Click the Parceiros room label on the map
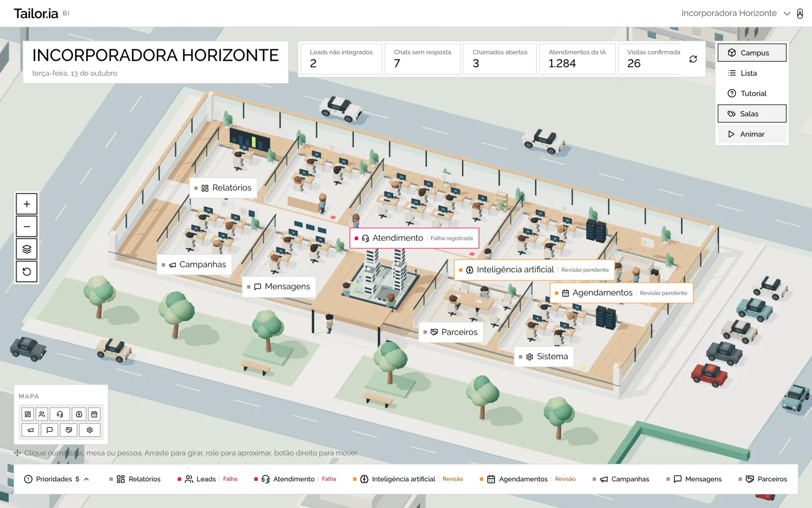812x508 pixels. click(x=451, y=332)
